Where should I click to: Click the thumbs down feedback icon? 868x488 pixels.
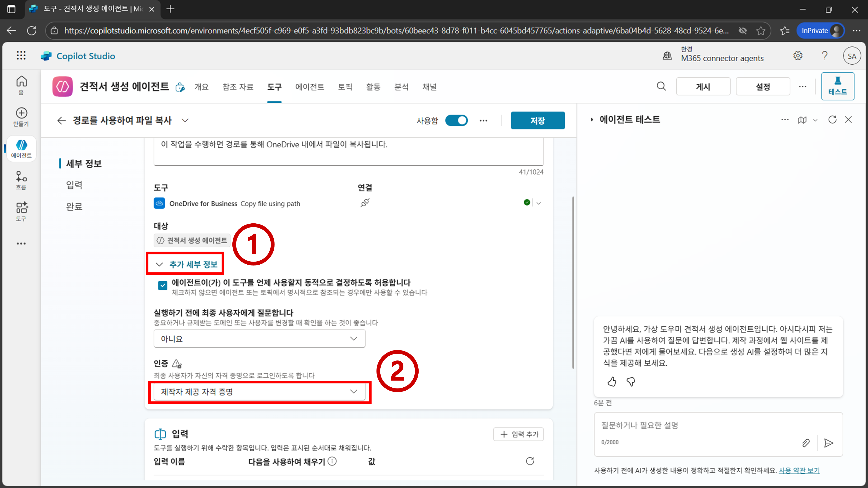[x=630, y=382]
